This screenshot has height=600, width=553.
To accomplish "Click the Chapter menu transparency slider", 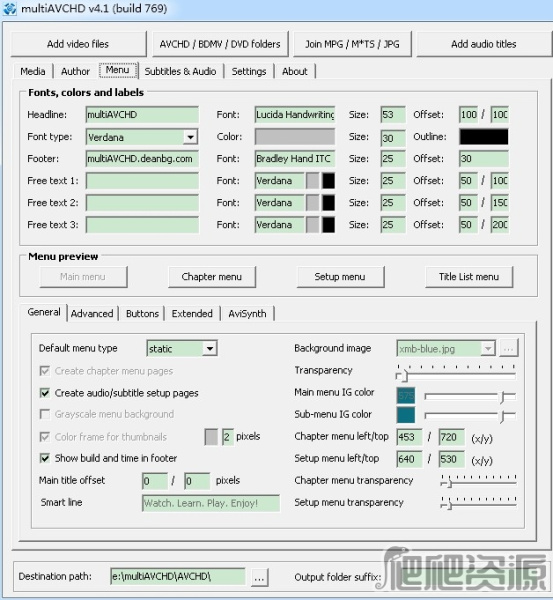I will coord(478,481).
